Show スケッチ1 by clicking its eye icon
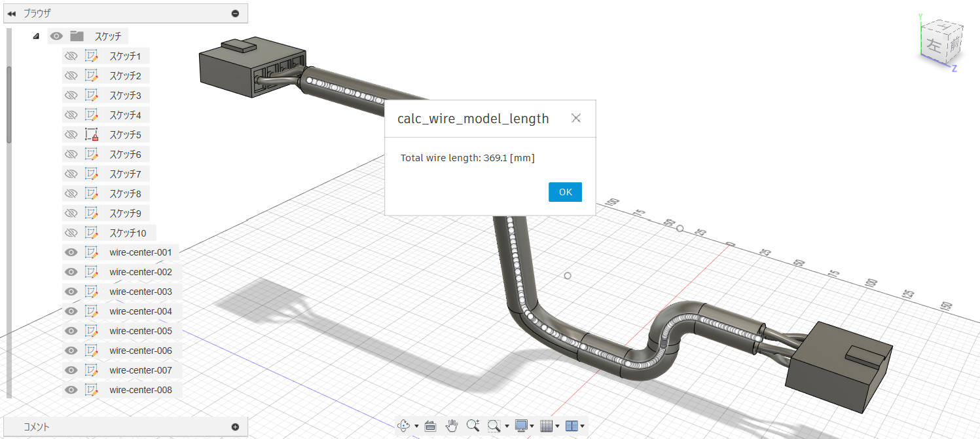This screenshot has height=439, width=980. 71,56
